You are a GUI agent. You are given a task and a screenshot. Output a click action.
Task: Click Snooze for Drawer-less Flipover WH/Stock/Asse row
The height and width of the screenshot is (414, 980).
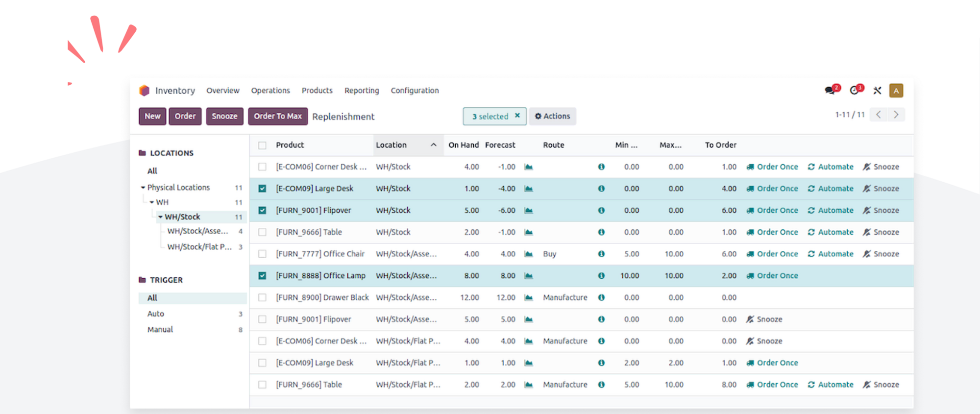(x=764, y=319)
